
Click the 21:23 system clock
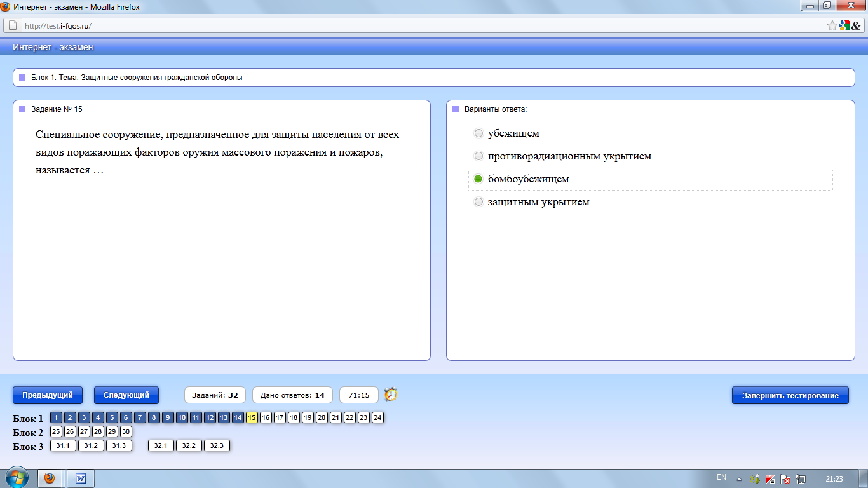(x=834, y=478)
